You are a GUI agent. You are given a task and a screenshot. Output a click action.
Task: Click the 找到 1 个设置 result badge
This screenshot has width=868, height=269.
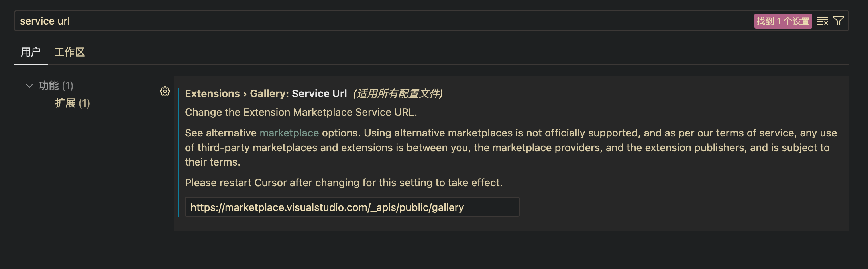click(783, 21)
